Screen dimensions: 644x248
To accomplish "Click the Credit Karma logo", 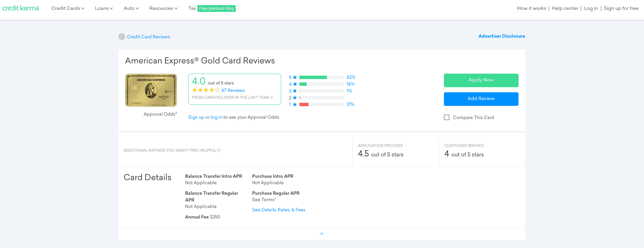I will click(21, 8).
